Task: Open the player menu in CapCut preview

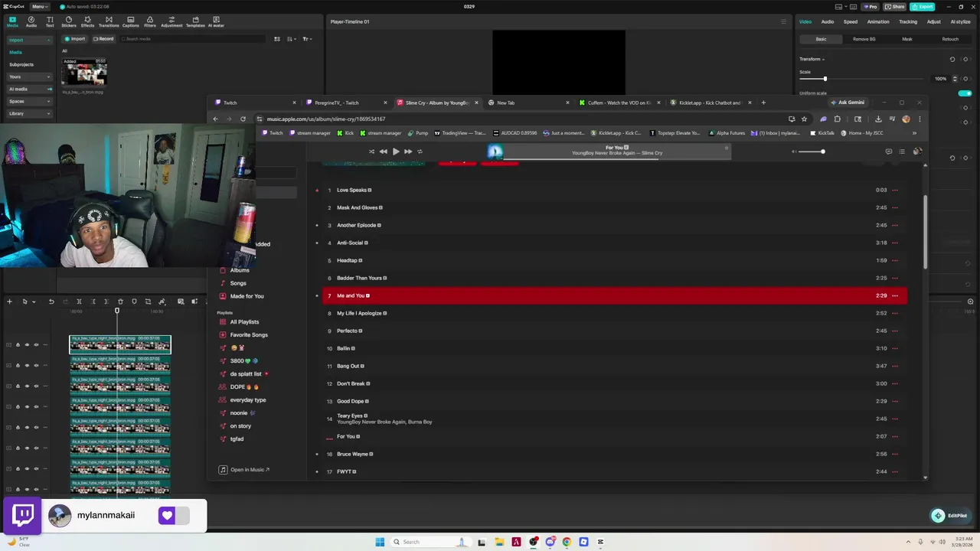Action: [783, 21]
